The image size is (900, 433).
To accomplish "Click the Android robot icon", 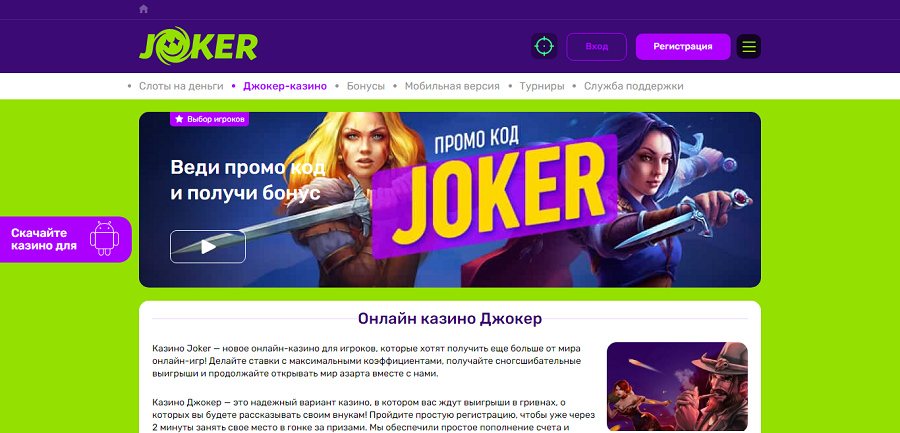I will [x=104, y=238].
